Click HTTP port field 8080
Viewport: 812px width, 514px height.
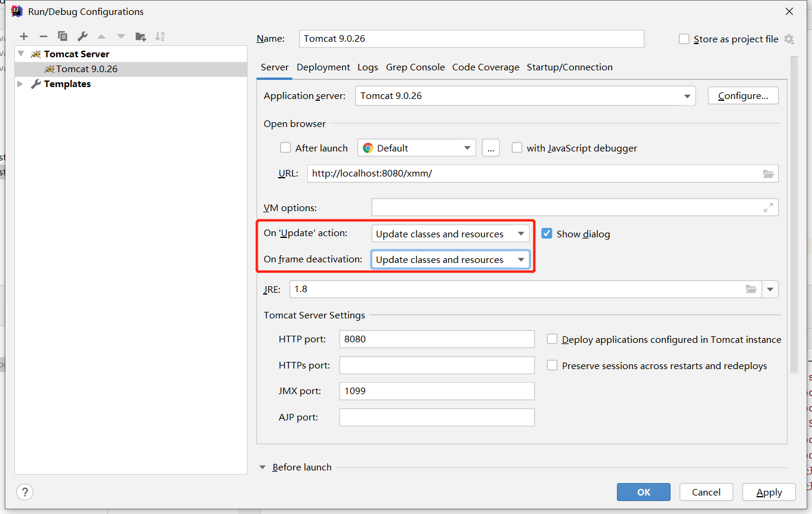coord(437,339)
